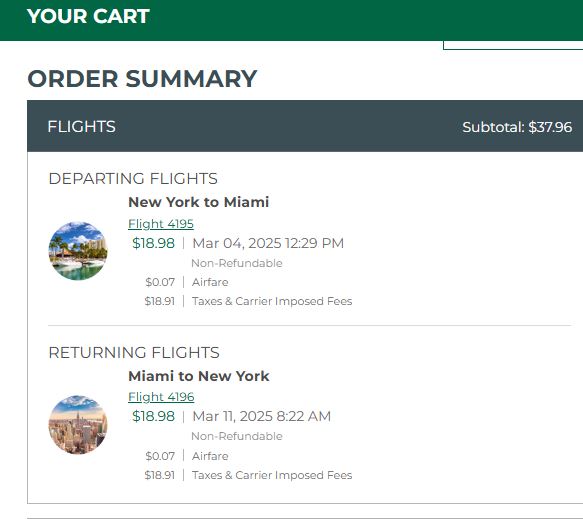The height and width of the screenshot is (519, 583).
Task: Click the ORDER SUMMARY heading
Action: [x=142, y=78]
